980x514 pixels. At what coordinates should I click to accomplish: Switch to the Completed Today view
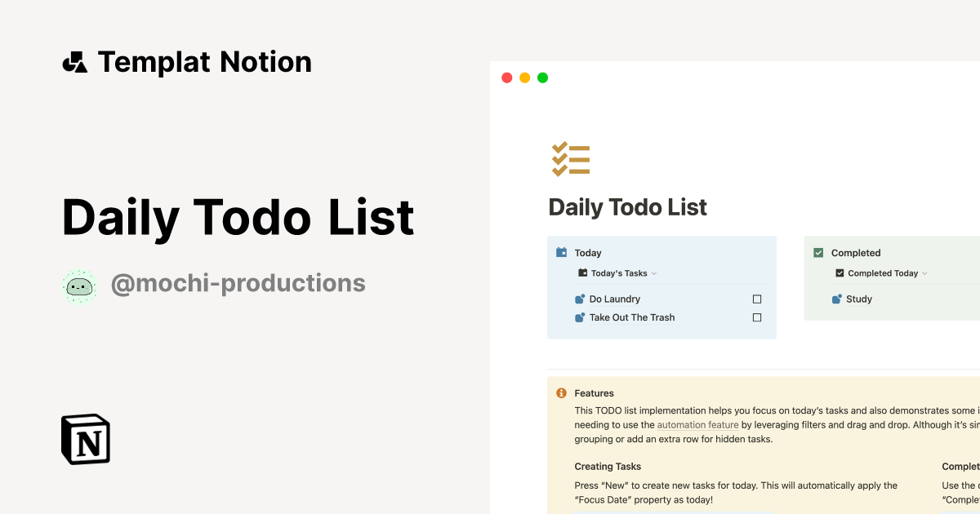click(880, 273)
